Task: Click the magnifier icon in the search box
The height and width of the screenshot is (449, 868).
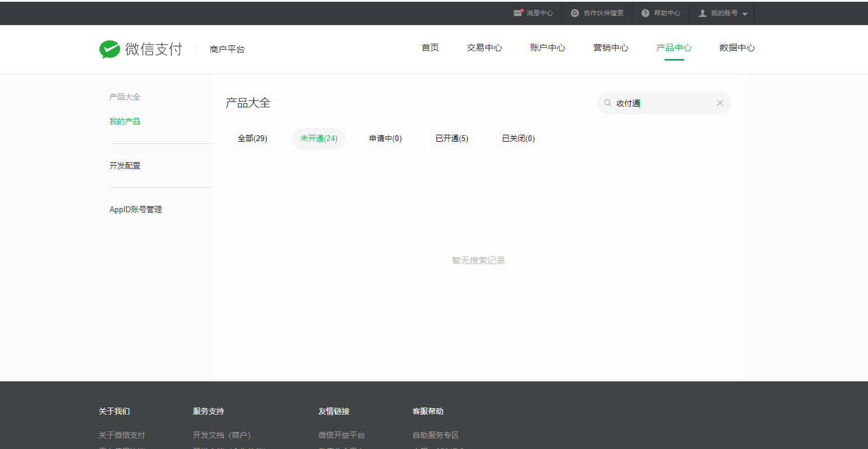Action: (608, 103)
